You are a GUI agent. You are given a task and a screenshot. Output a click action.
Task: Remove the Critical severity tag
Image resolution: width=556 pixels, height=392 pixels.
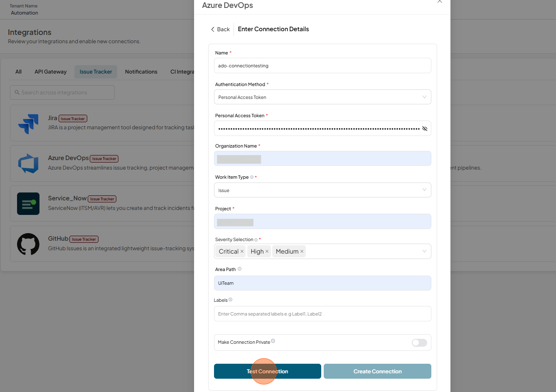(242, 251)
